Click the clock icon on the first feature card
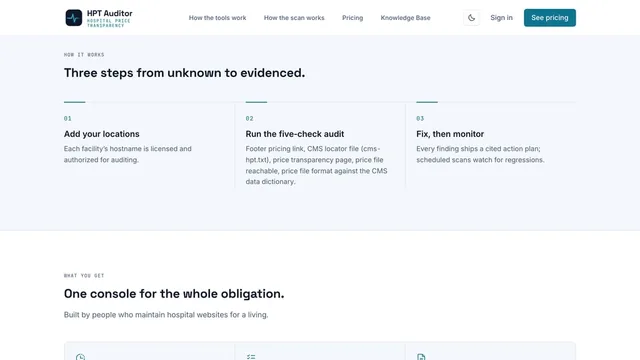This screenshot has width=640, height=360. click(80, 357)
